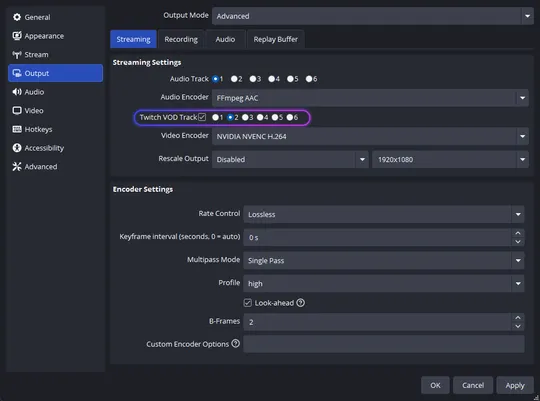The height and width of the screenshot is (401, 540).
Task: Click the Audio speaker icon
Action: tap(17, 92)
